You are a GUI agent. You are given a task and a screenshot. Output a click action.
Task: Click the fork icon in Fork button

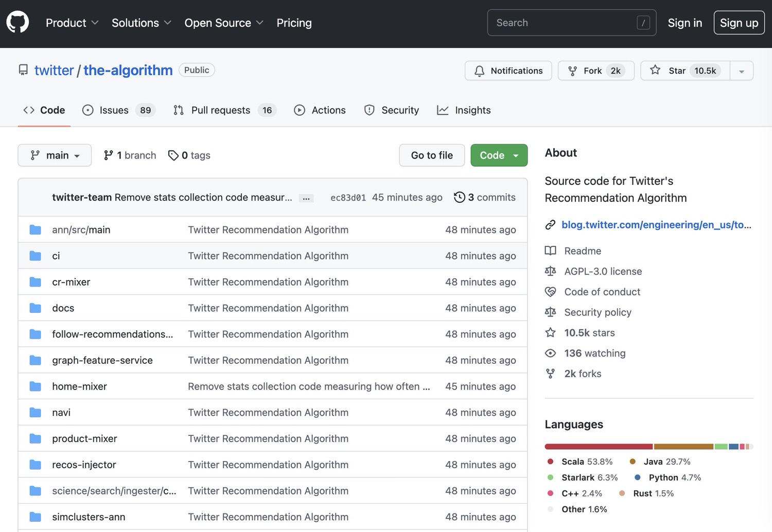pos(572,71)
